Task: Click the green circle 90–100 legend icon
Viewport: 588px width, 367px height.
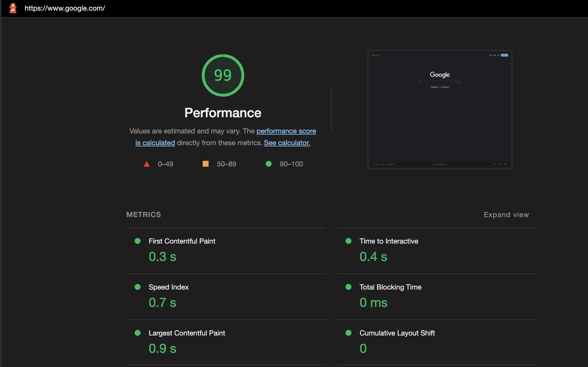Action: pyautogui.click(x=269, y=164)
